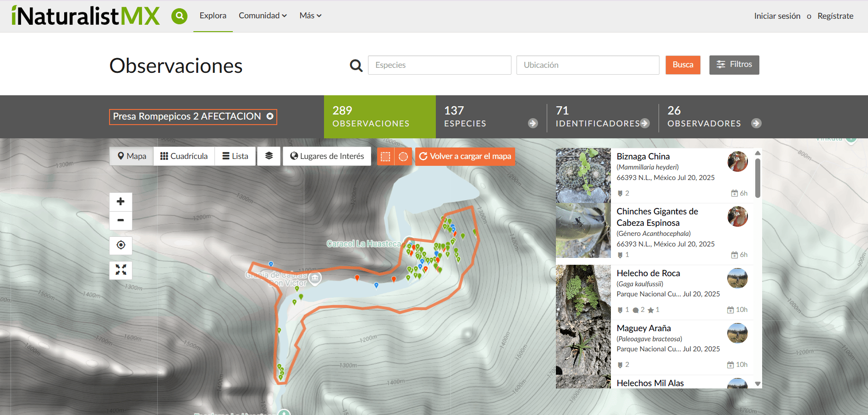The width and height of the screenshot is (868, 415).
Task: Zoom in on the map
Action: 121,202
